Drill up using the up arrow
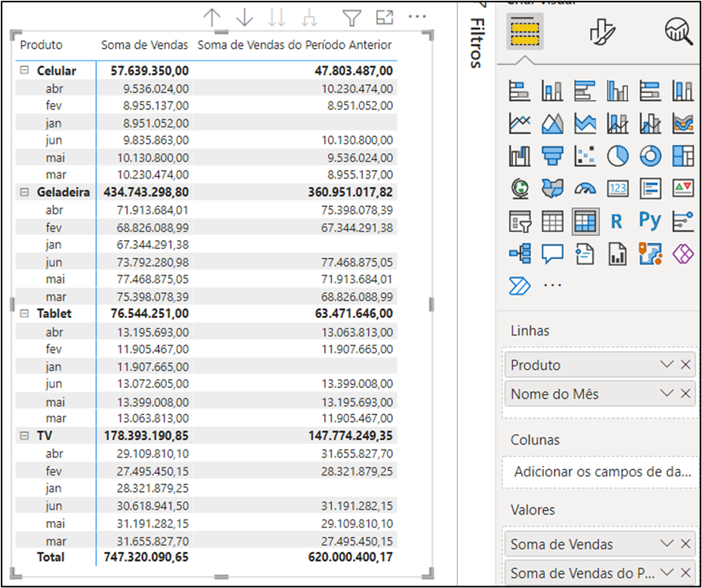702x588 pixels. pyautogui.click(x=212, y=18)
